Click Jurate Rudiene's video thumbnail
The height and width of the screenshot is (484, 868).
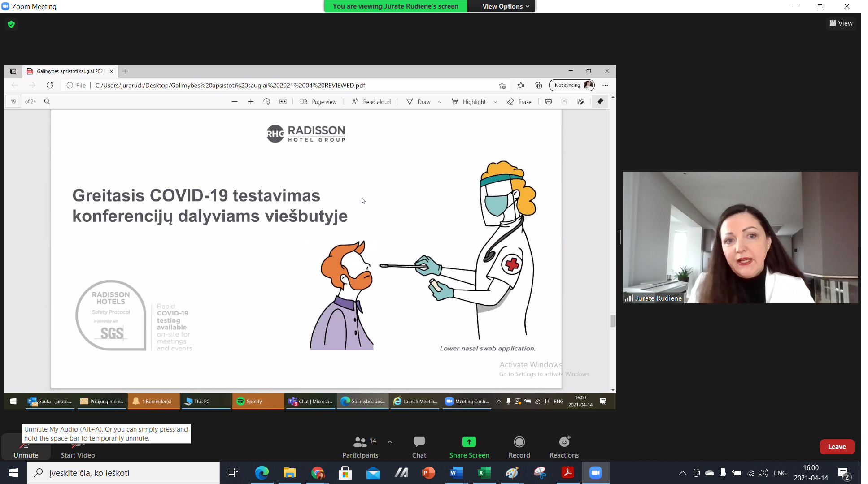[x=740, y=238]
